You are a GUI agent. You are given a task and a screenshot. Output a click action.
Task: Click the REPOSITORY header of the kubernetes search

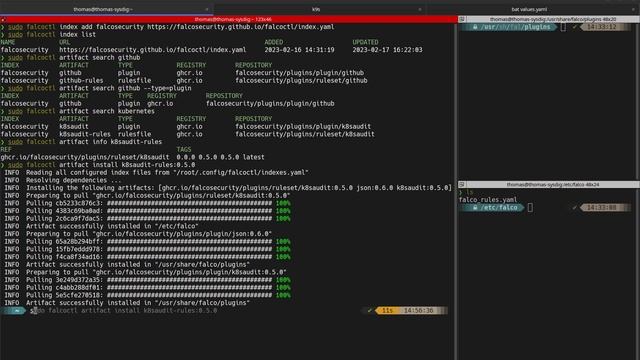(253, 119)
